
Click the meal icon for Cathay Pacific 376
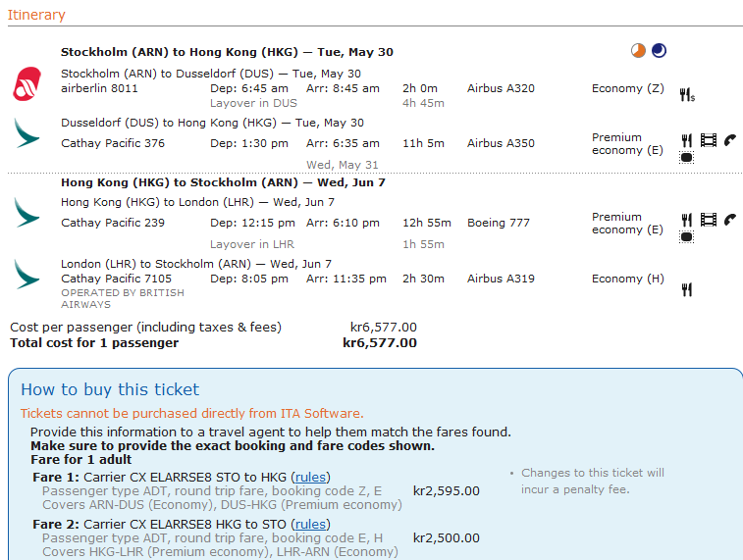[687, 140]
